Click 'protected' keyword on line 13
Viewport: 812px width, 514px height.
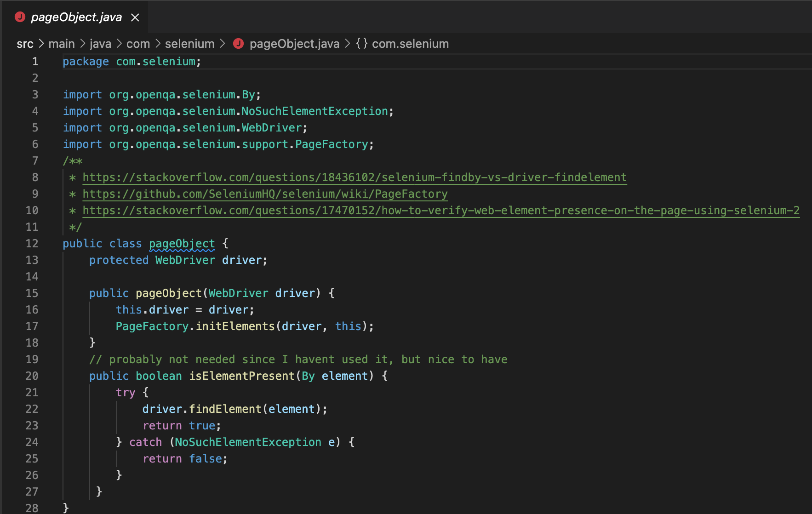coord(119,260)
